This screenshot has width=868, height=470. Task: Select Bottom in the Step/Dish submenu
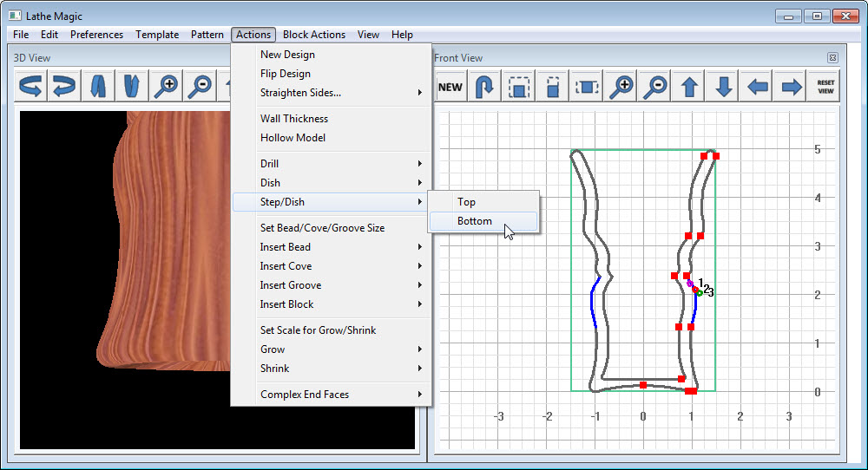[475, 221]
